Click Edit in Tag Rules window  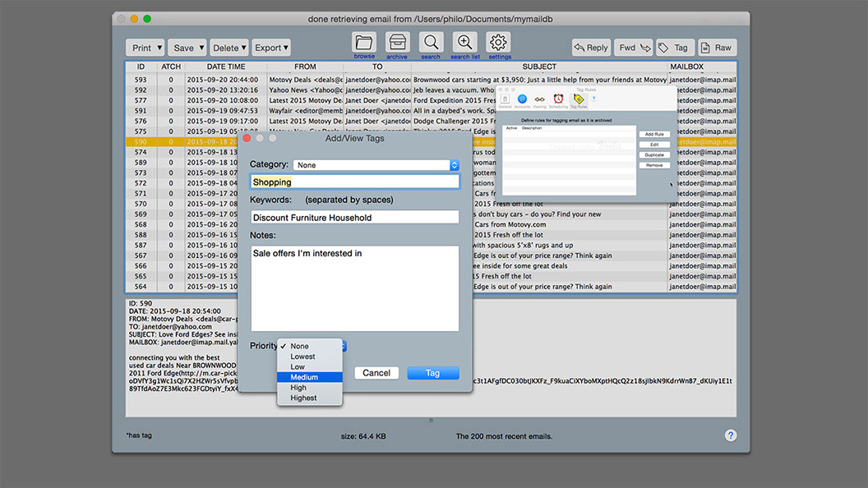(654, 145)
